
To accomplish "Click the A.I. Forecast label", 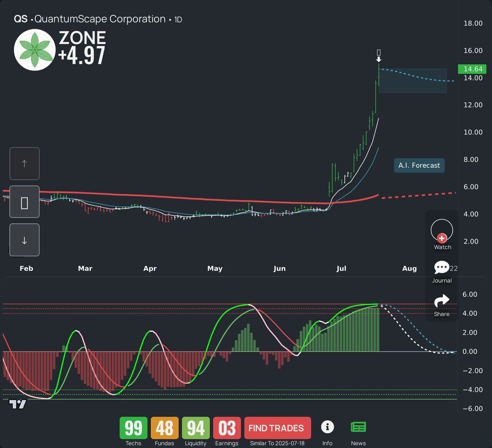I will [x=419, y=166].
